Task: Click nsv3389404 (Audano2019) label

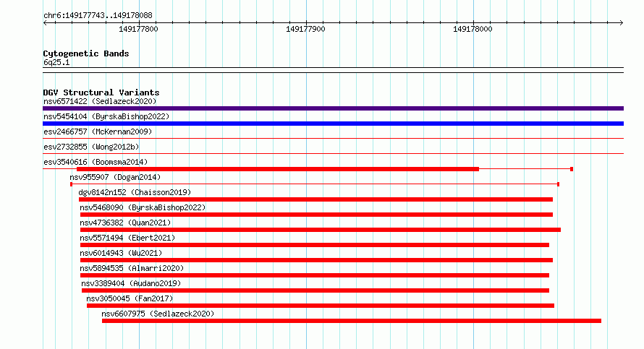Action: 131,283
